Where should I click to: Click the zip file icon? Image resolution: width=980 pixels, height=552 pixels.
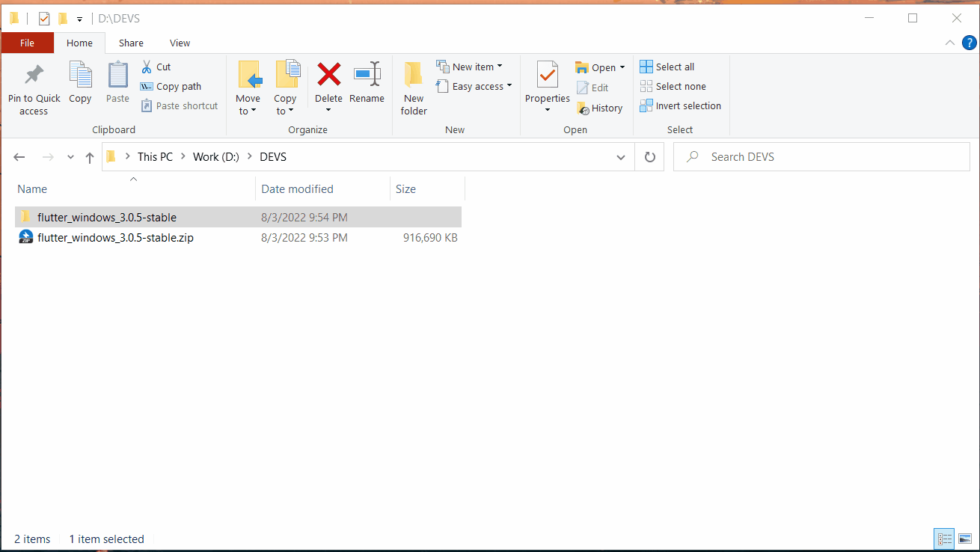point(26,238)
